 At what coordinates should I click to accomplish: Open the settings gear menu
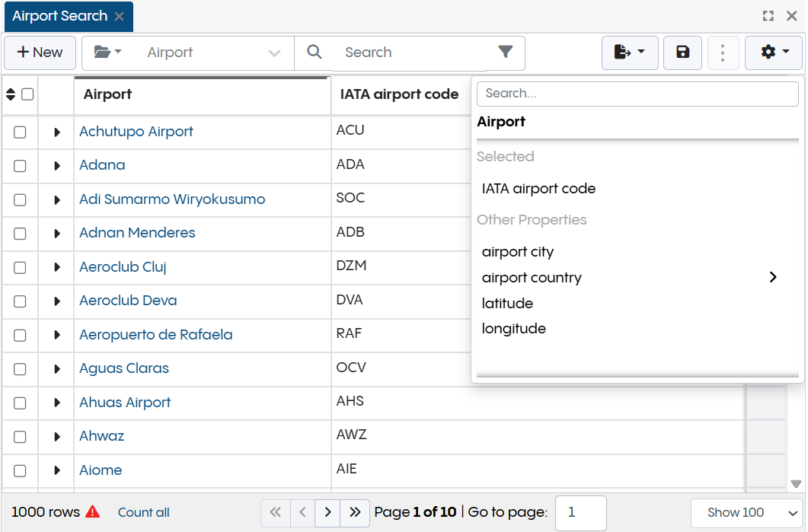(x=773, y=53)
